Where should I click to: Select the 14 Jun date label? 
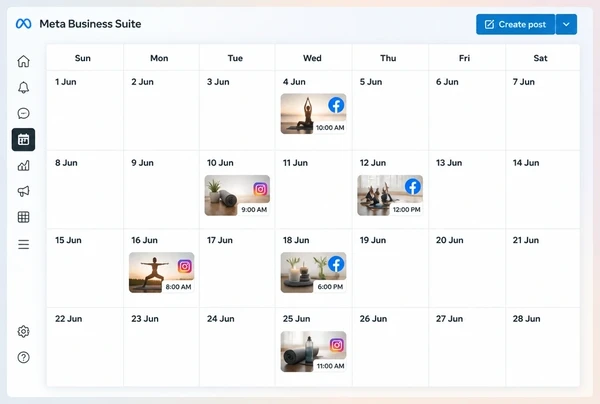(x=526, y=163)
